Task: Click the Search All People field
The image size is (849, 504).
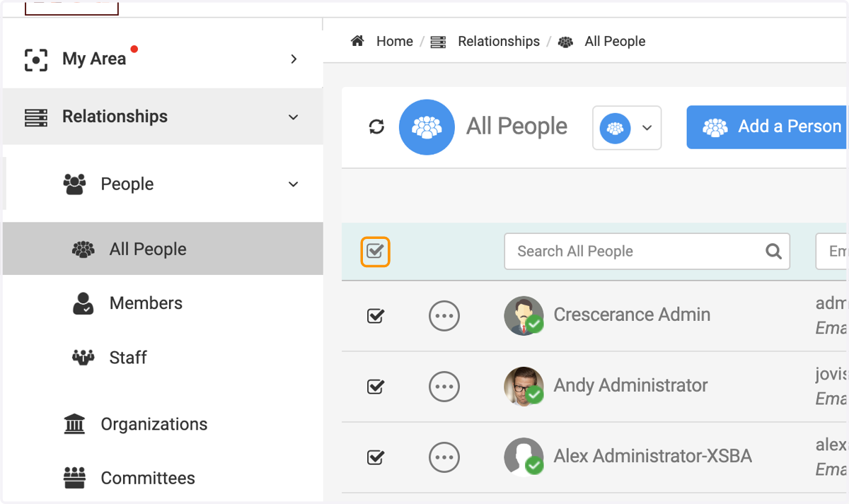Action: point(647,251)
